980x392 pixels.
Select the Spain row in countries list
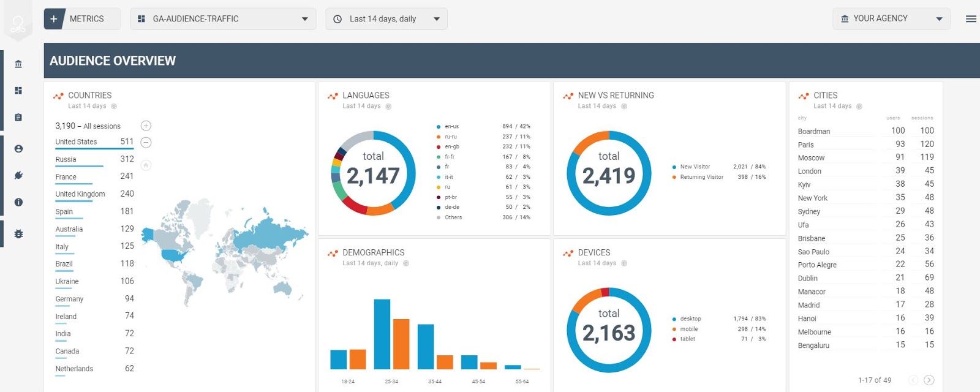[95, 212]
